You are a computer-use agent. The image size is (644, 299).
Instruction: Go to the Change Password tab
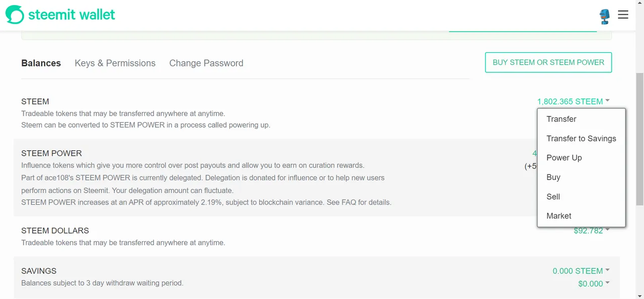click(x=206, y=63)
